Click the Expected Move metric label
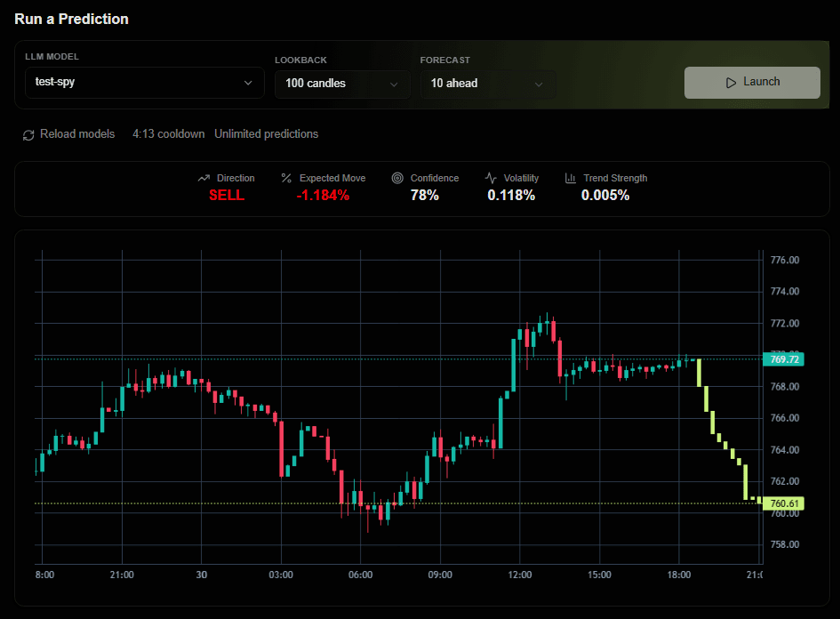Screen dimensions: 840x619 pos(332,178)
